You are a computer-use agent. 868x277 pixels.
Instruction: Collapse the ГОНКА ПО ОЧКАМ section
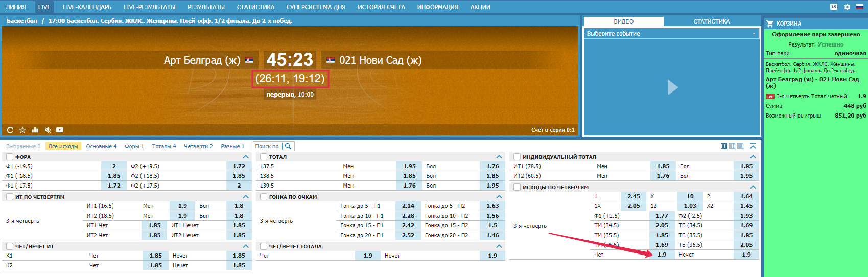click(x=499, y=197)
